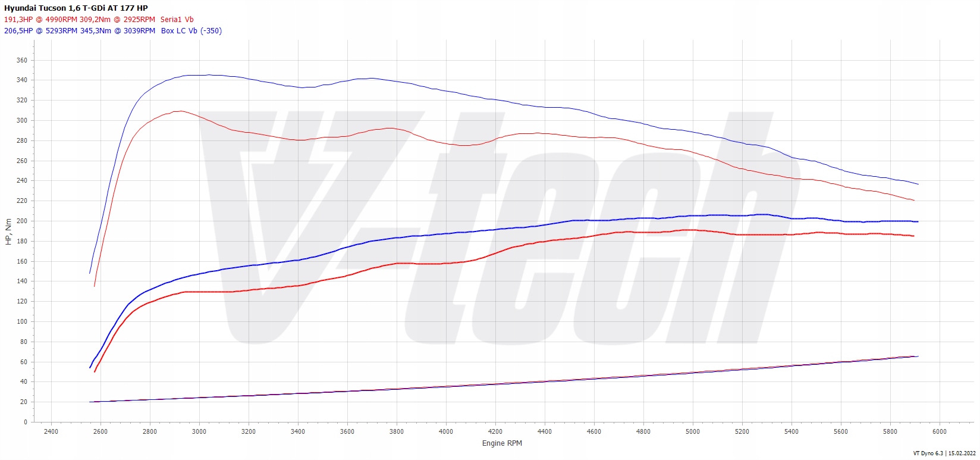Viewport: 980px width, 460px height.
Task: Click the blue power curve peak near 5300 RPM
Action: tap(765, 214)
